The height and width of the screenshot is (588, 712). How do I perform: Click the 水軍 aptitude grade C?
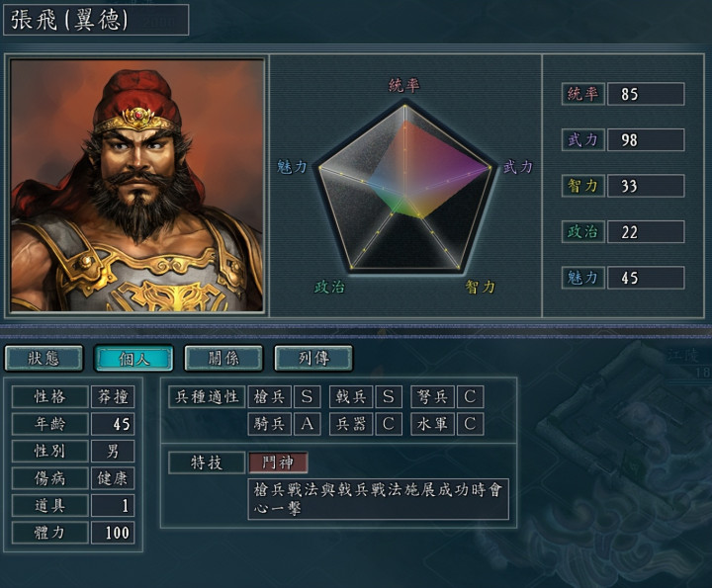coord(470,424)
